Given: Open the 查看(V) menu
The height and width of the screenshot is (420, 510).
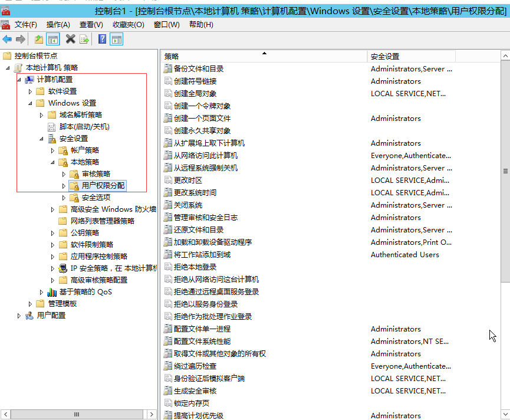Looking at the screenshot, I should point(91,25).
